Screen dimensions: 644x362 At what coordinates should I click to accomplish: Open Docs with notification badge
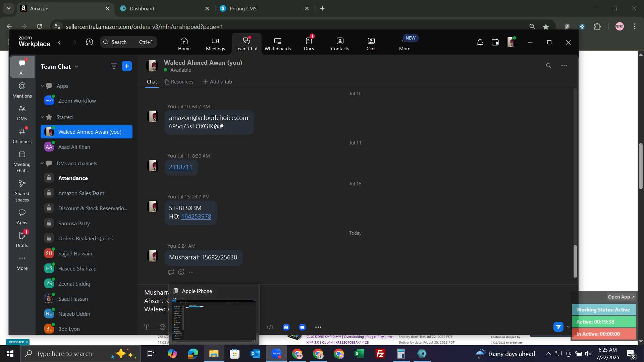[309, 44]
